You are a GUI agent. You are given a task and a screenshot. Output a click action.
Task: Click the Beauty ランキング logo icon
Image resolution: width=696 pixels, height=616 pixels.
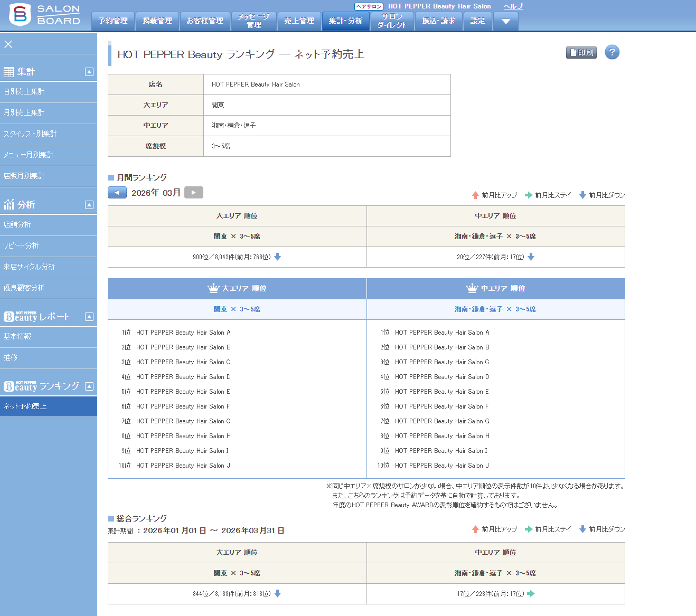coord(21,386)
